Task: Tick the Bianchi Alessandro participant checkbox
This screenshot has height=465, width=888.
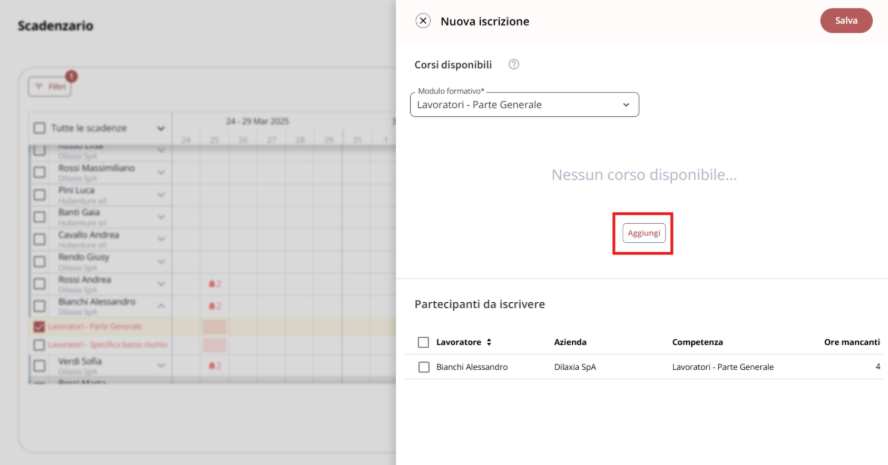Action: click(424, 367)
